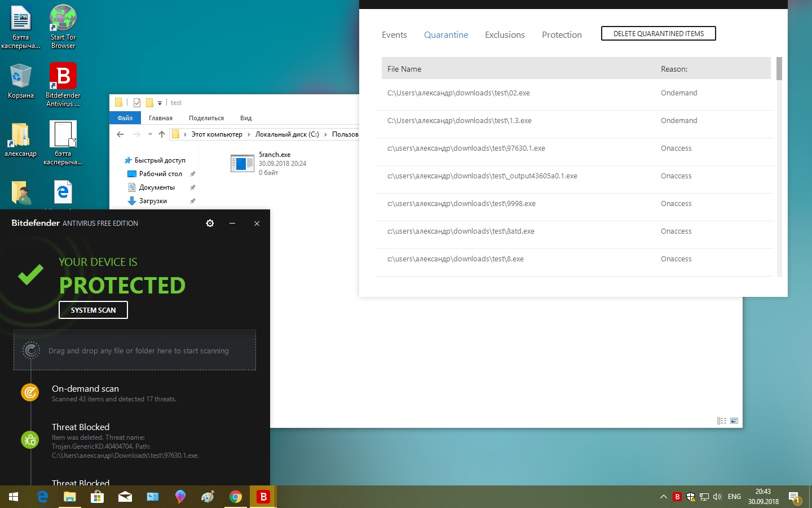Expand recent locations dropdown in Explorer
812x508 pixels.
(150, 134)
